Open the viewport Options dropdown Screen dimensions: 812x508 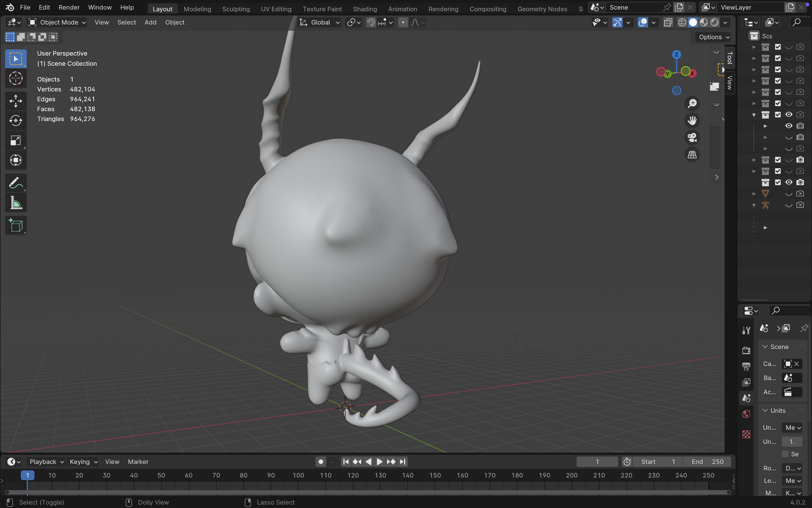pos(714,37)
